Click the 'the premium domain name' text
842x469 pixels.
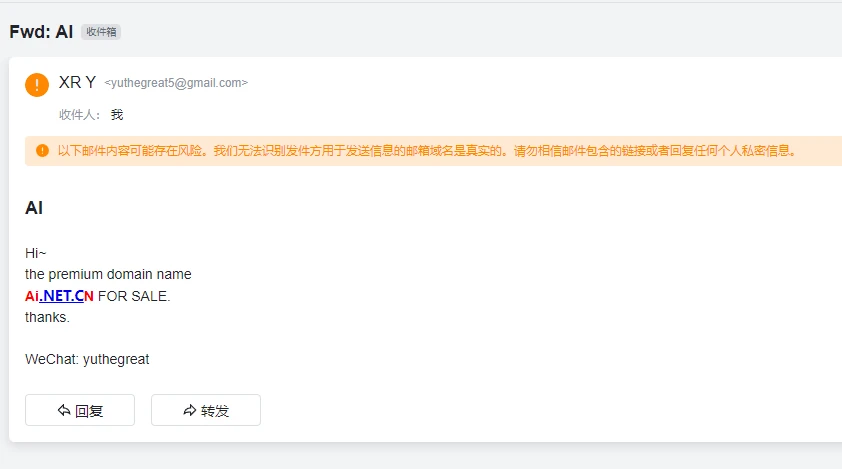pyautogui.click(x=108, y=274)
